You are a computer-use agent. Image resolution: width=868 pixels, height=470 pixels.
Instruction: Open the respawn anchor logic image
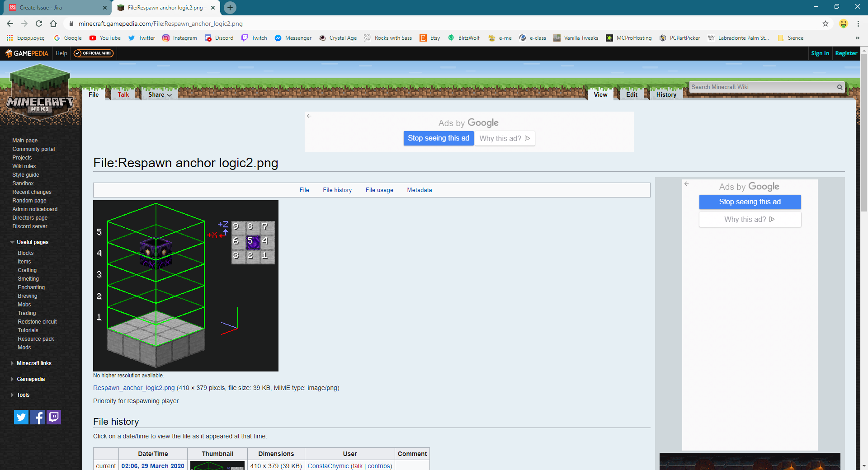[x=186, y=286]
